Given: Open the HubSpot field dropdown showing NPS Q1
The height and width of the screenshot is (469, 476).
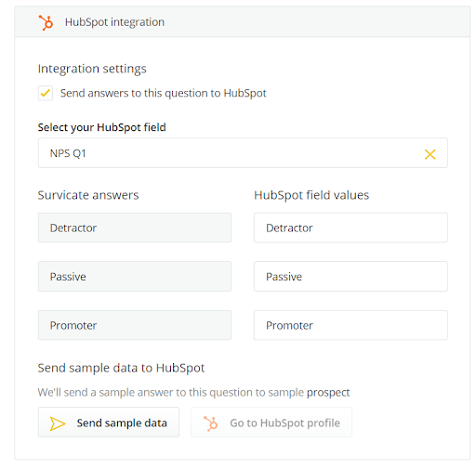Looking at the screenshot, I should point(243,153).
